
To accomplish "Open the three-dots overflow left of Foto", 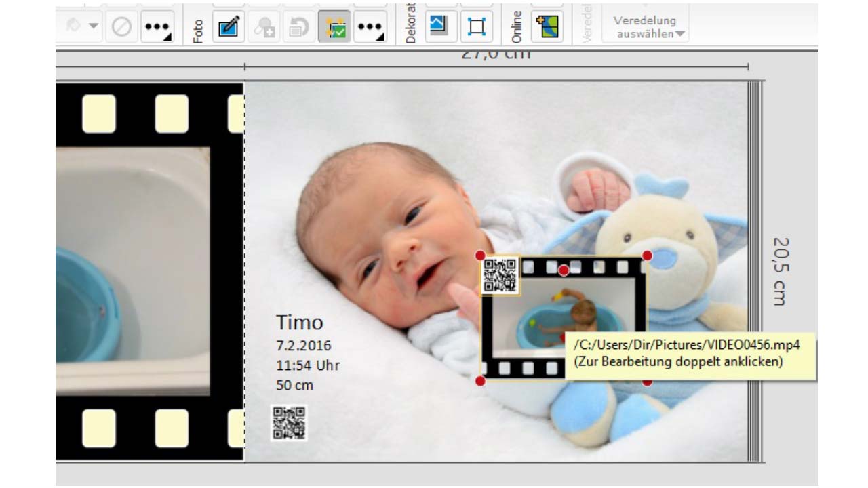I will [157, 28].
